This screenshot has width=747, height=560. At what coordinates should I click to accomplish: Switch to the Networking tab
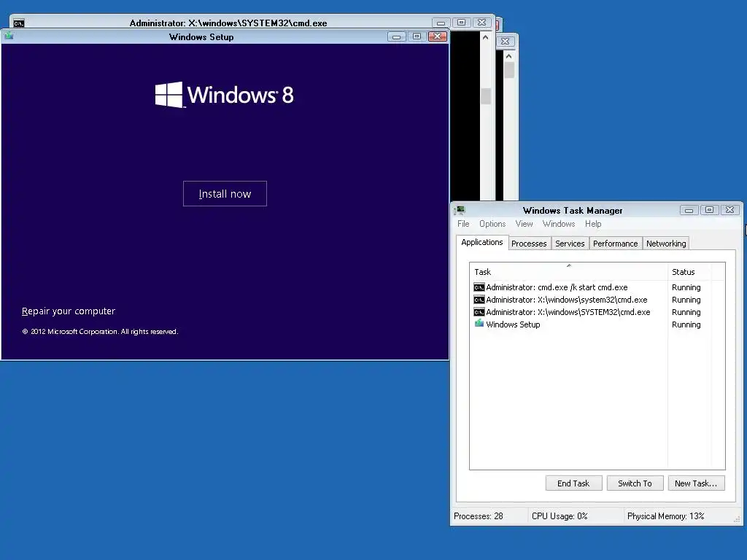pos(666,244)
